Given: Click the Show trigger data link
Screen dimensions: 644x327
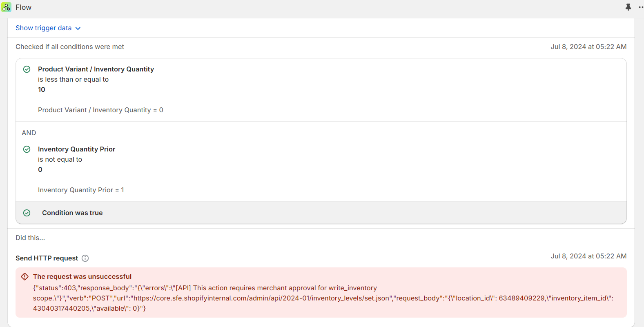Looking at the screenshot, I should click(43, 28).
